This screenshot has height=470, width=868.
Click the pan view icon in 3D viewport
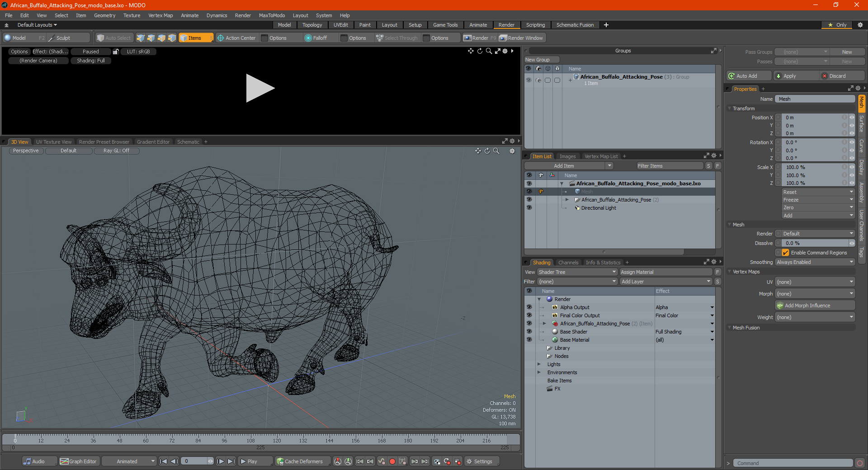pos(478,151)
